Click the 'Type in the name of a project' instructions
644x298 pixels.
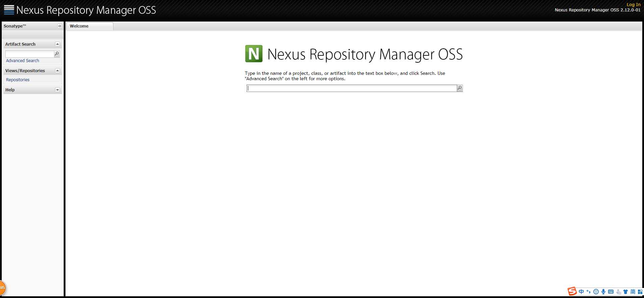coord(345,76)
